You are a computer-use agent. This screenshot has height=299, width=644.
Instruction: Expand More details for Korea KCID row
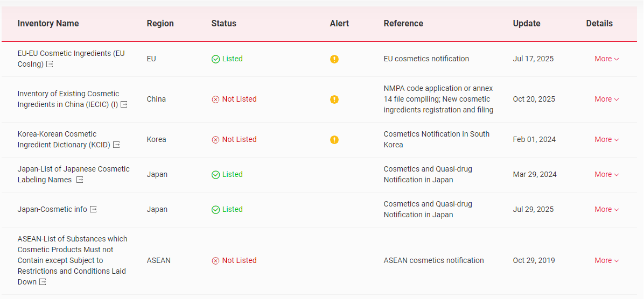click(606, 140)
